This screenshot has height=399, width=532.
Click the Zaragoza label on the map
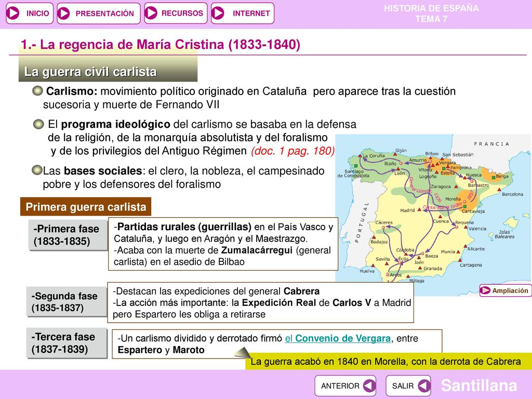441,187
